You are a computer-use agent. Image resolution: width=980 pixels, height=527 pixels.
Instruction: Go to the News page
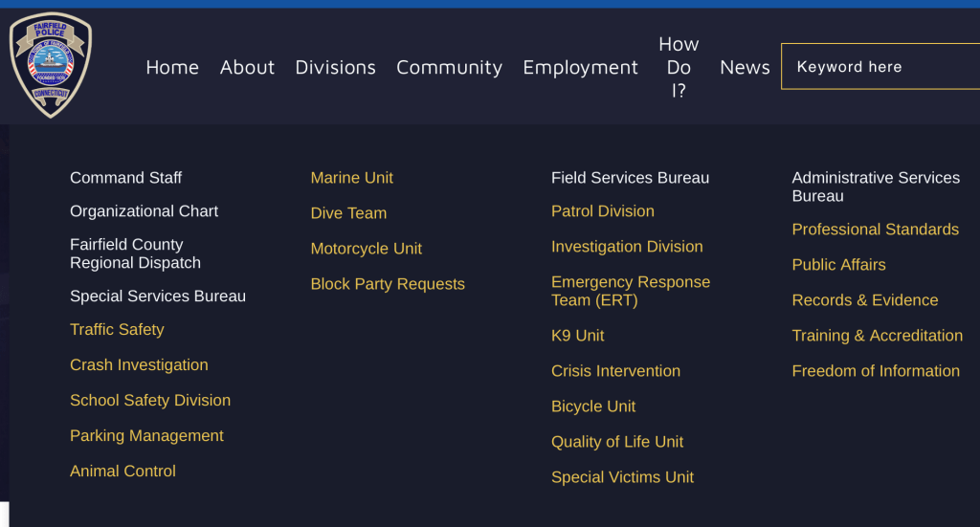(745, 67)
